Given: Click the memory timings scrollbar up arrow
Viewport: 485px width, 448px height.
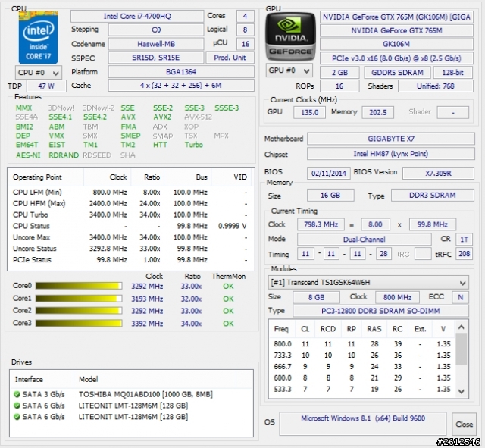Looking at the screenshot, I should pyautogui.click(x=462, y=327).
